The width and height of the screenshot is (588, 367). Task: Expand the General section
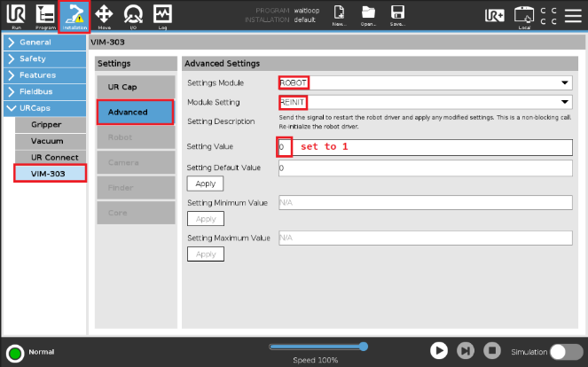[x=44, y=43]
